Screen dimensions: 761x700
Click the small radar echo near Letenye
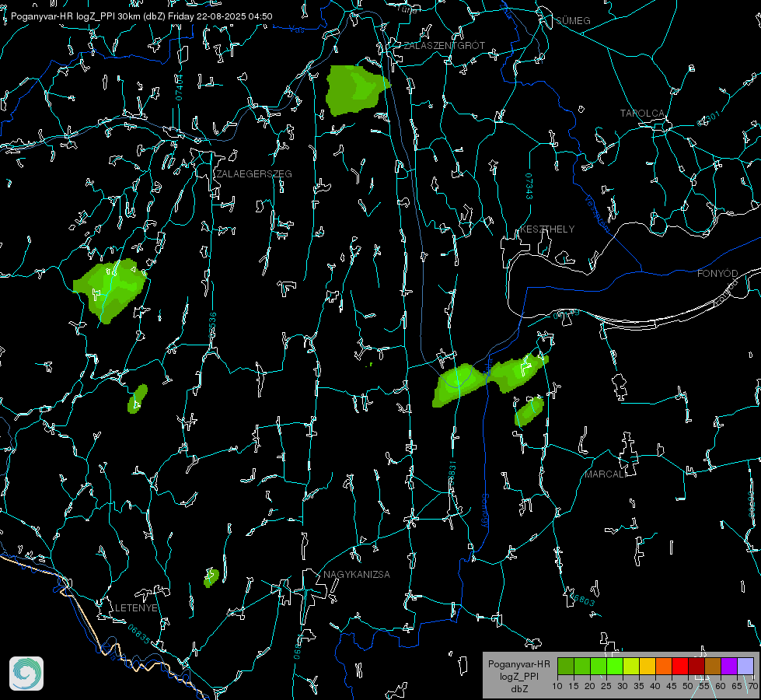211,578
